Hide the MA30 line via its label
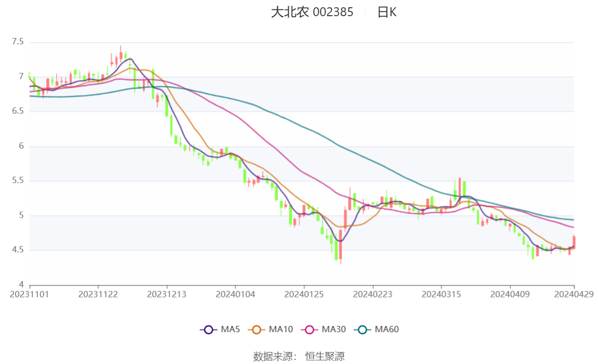The image size is (598, 364). [x=334, y=329]
